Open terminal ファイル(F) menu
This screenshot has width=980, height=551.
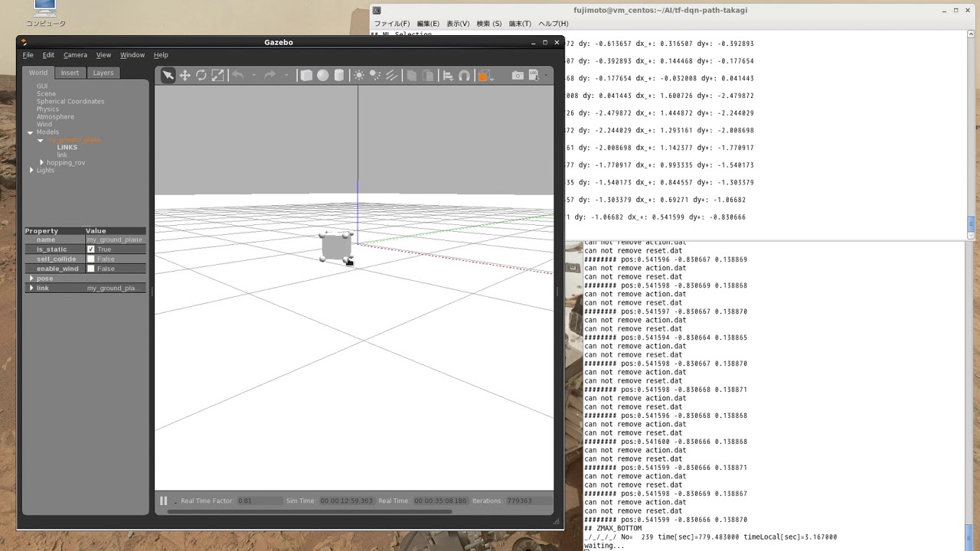(x=392, y=24)
